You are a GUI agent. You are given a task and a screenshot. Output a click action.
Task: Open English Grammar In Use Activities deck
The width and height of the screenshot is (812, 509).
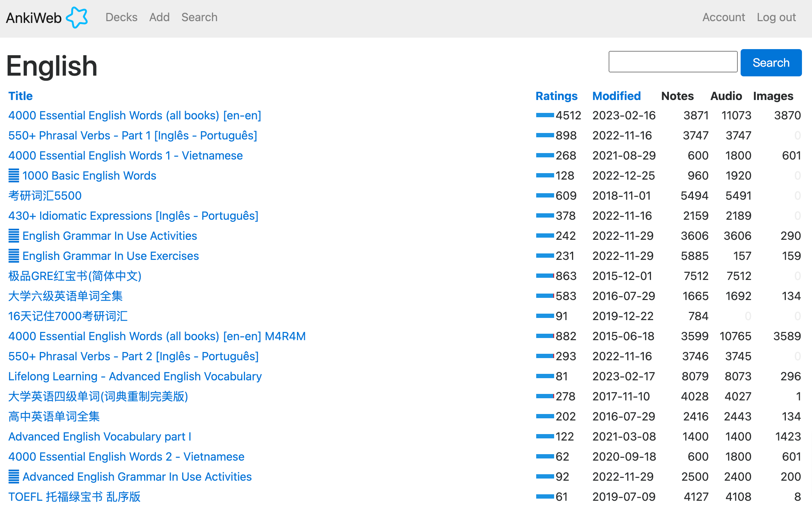pos(110,236)
